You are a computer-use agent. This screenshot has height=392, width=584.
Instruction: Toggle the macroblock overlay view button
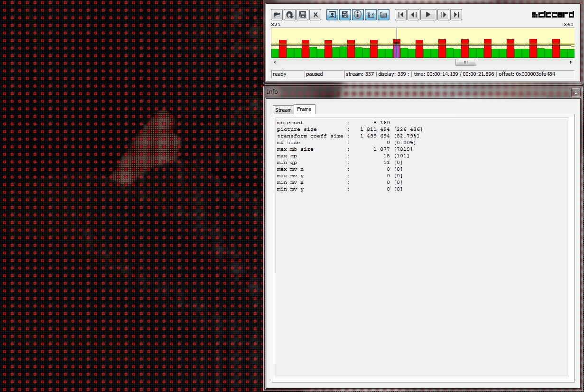tap(345, 15)
